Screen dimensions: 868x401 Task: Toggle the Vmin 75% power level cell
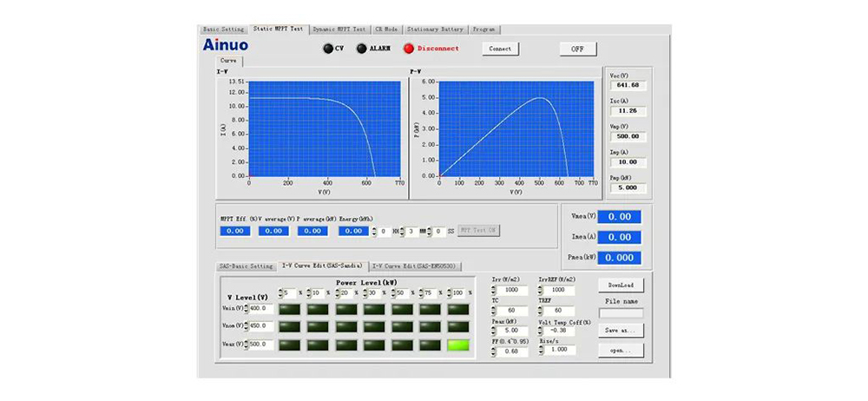pyautogui.click(x=431, y=308)
